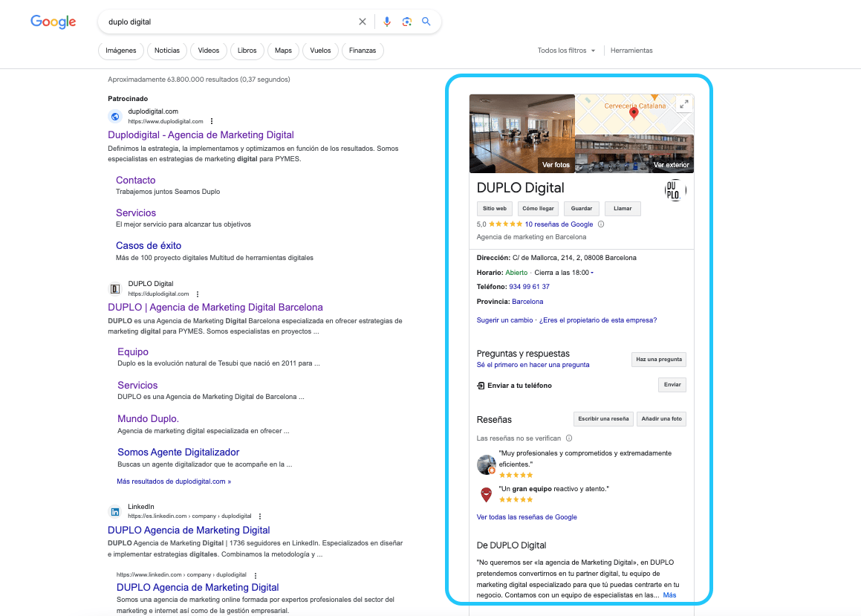Screen dimensions: 861x616
Task: Open first LinkedIn 'DUPLO Agencia de Marketing Digital' result
Action: [x=189, y=531]
